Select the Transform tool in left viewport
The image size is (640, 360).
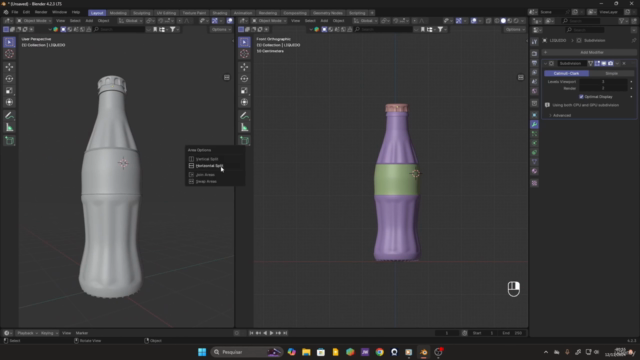pyautogui.click(x=9, y=102)
